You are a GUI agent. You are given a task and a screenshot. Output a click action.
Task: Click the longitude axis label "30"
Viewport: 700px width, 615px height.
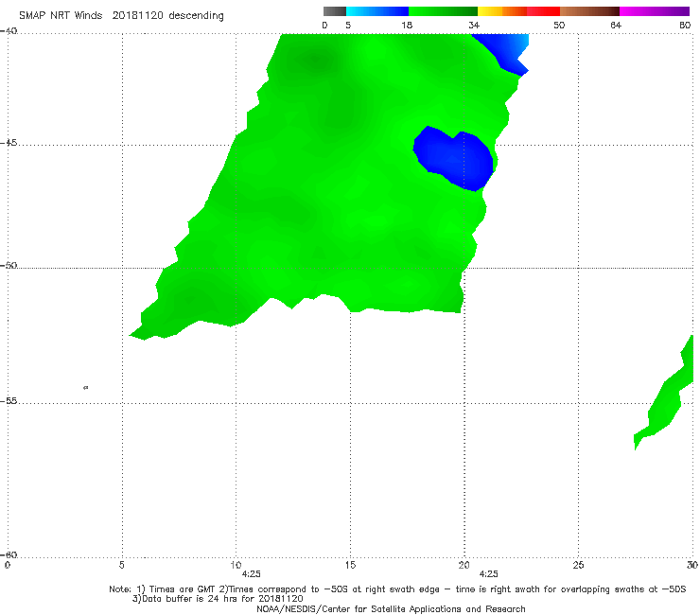click(x=692, y=566)
